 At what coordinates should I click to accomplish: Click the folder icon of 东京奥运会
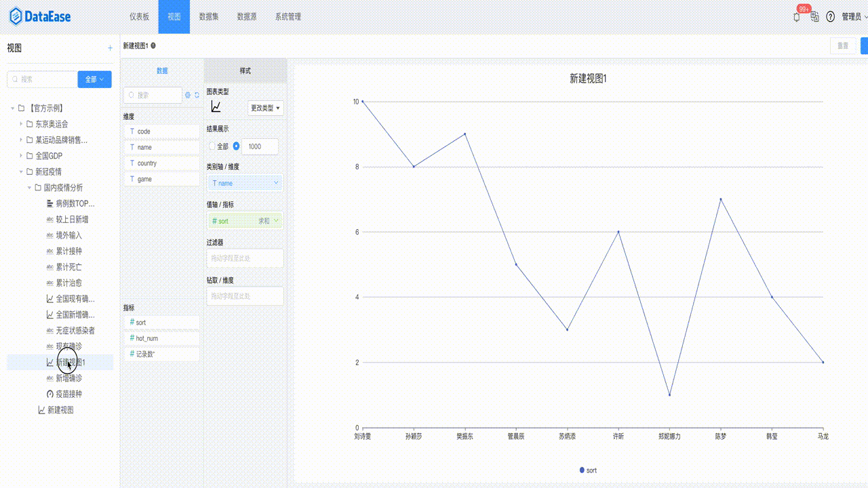coord(30,124)
